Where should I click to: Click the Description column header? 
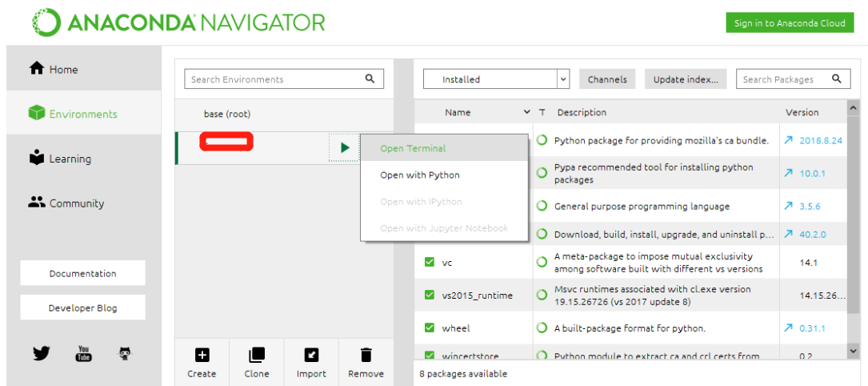pyautogui.click(x=582, y=112)
